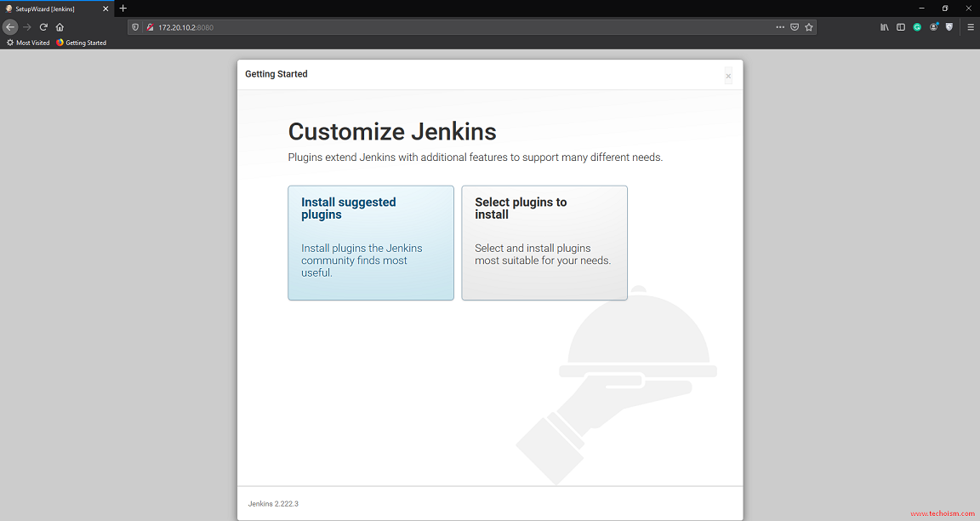This screenshot has height=521, width=980.
Task: Restore down the Firefox window
Action: coord(945,9)
